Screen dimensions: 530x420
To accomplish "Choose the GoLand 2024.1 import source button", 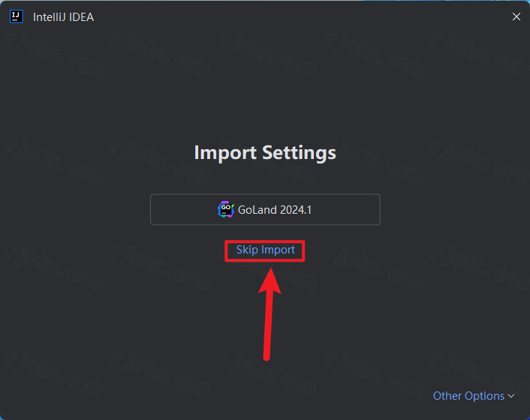I will [265, 209].
